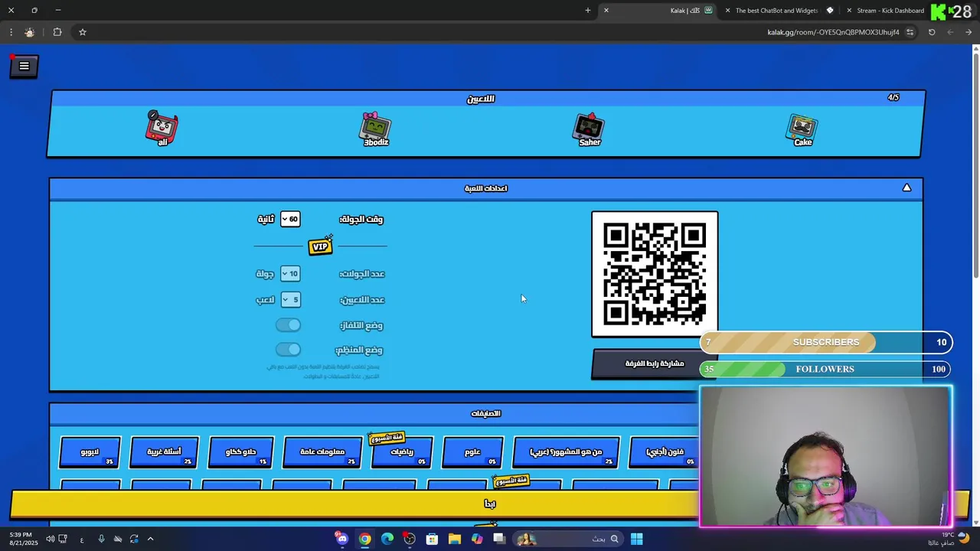Image resolution: width=980 pixels, height=551 pixels.
Task: Close the Kalak tab
Action: pos(606,11)
